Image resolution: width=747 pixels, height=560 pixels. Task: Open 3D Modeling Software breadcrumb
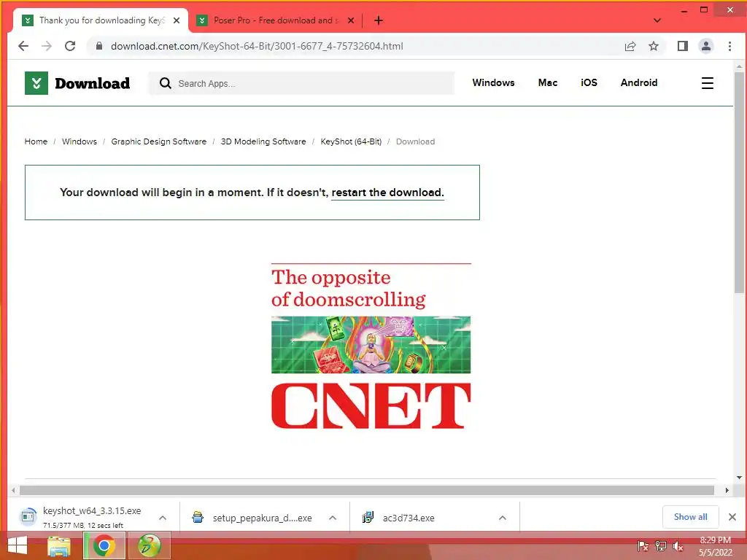[x=263, y=141]
